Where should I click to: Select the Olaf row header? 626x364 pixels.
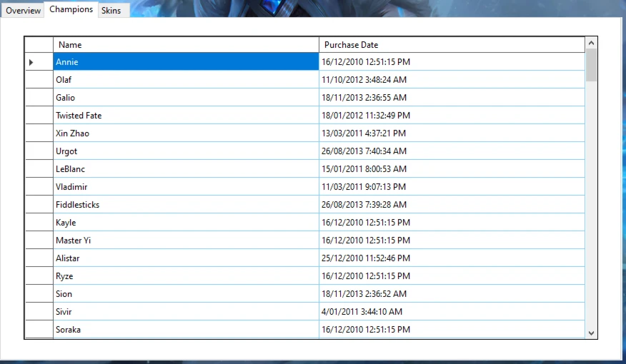pos(39,80)
